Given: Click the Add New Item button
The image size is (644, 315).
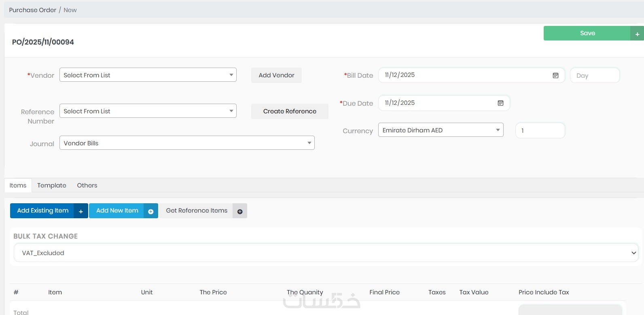Looking at the screenshot, I should point(117,211).
